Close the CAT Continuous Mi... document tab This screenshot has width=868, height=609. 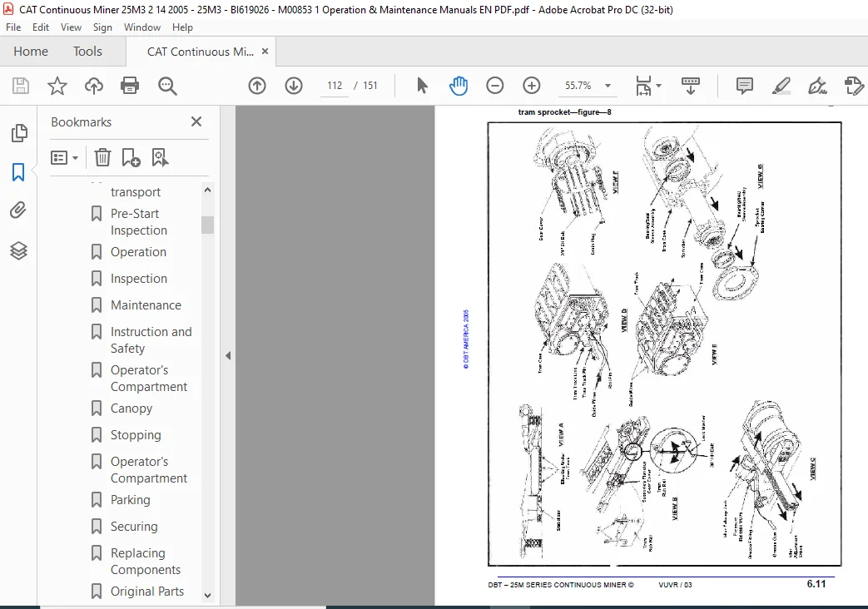(265, 52)
